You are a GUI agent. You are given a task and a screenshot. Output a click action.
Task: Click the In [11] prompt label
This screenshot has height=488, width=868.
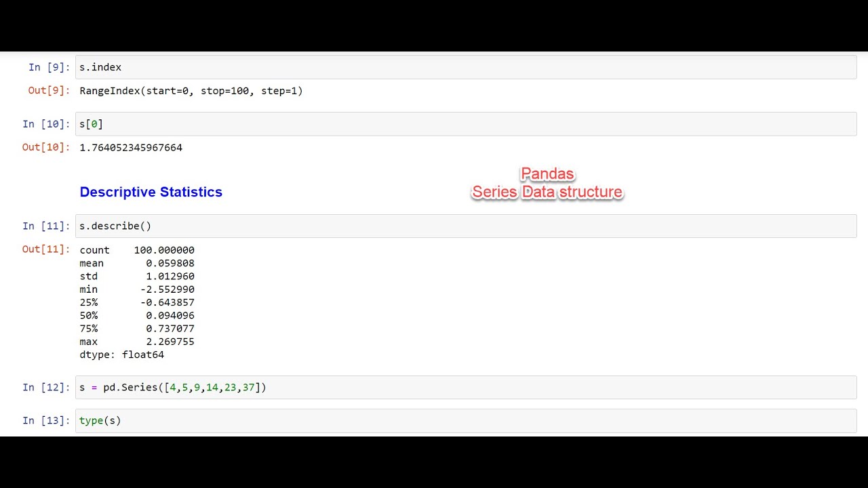coord(46,226)
